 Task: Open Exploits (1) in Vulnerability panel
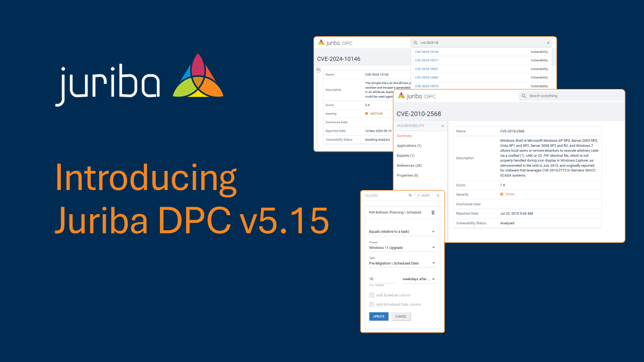(406, 156)
